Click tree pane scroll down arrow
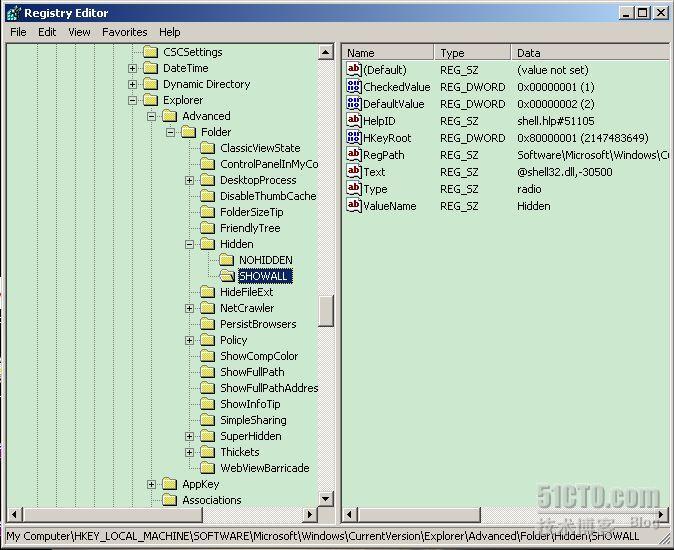The height and width of the screenshot is (550, 674). click(x=326, y=499)
